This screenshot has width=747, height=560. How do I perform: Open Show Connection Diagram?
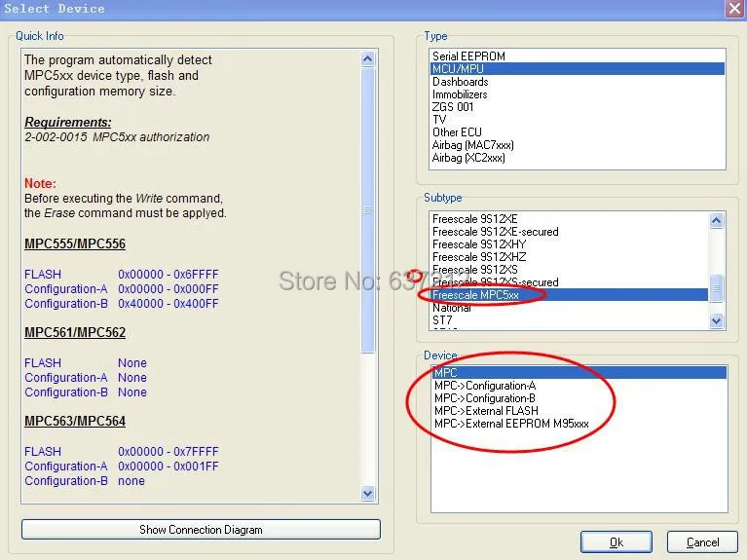(201, 529)
